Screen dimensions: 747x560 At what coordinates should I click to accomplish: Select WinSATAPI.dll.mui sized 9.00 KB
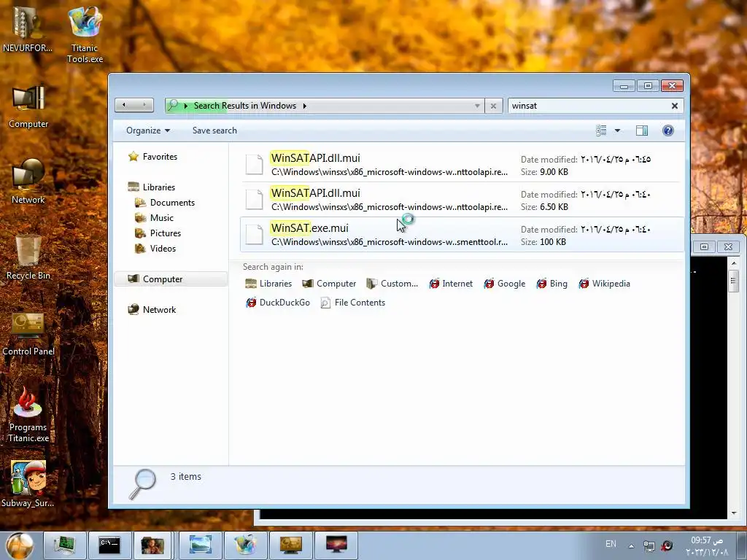[x=461, y=165]
